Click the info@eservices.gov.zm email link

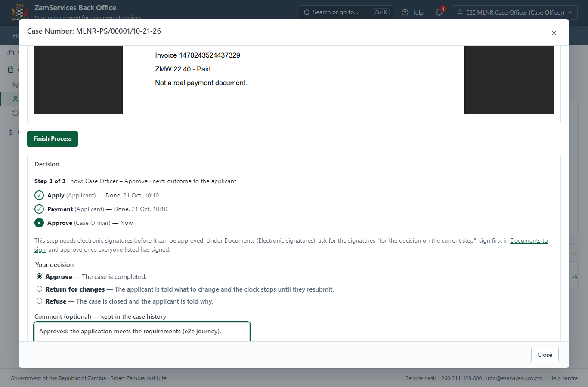point(514,378)
